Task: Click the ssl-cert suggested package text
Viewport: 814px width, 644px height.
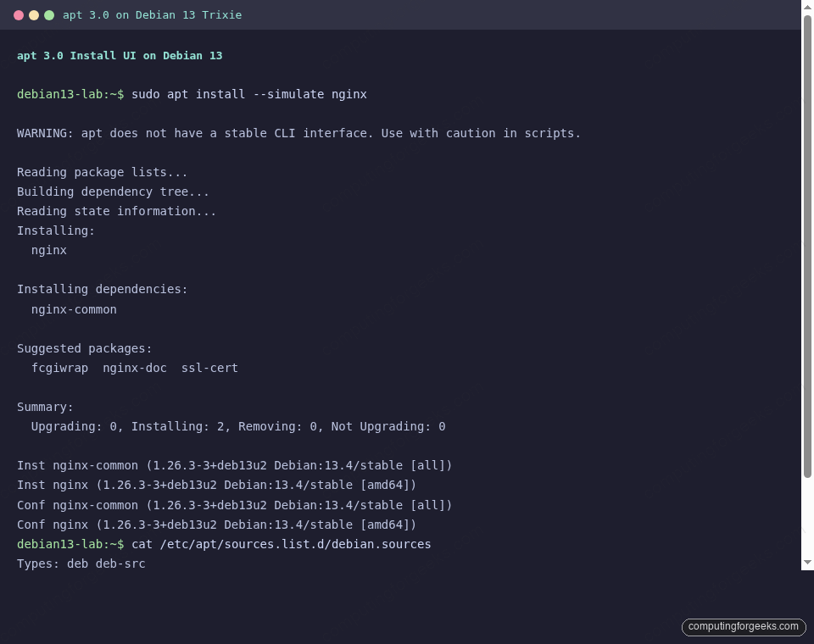Action: 209,368
